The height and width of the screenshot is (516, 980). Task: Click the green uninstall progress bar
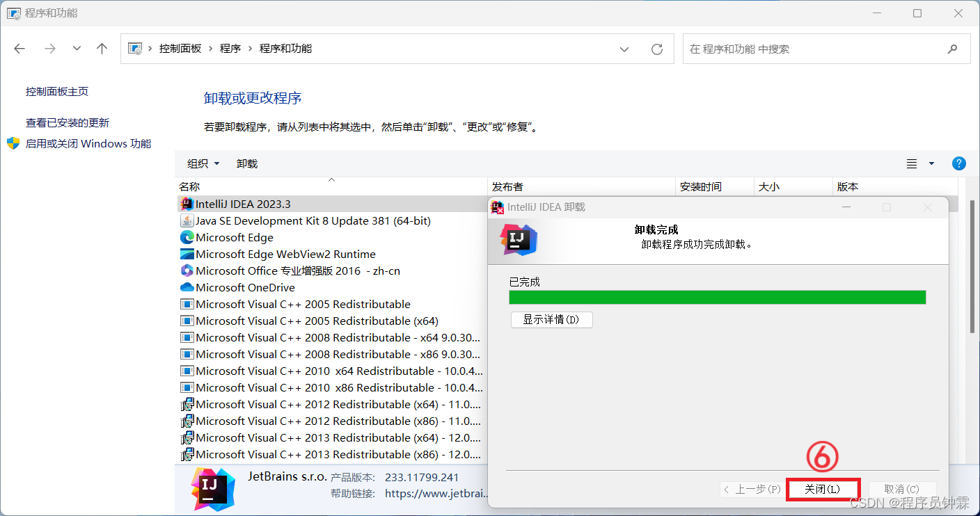tap(717, 297)
